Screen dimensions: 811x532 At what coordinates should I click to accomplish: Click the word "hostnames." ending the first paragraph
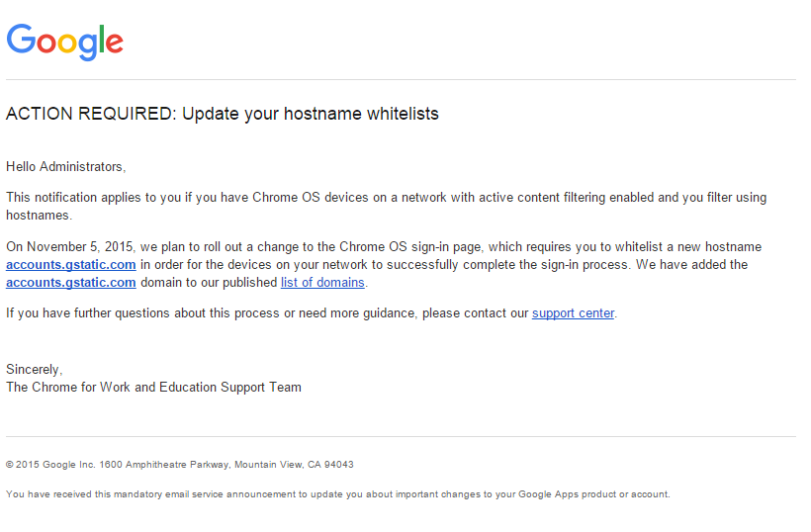pyautogui.click(x=40, y=216)
